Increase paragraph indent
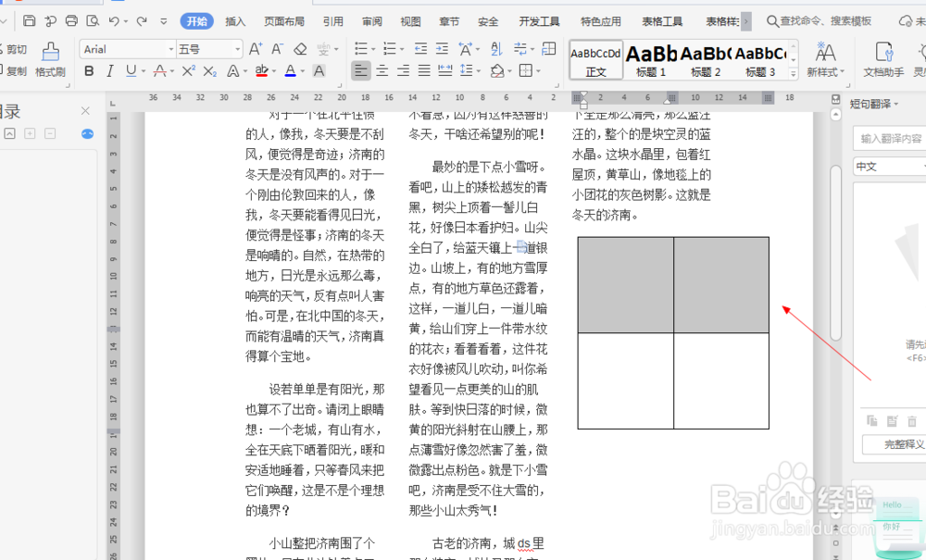The width and height of the screenshot is (926, 560). pyautogui.click(x=442, y=48)
